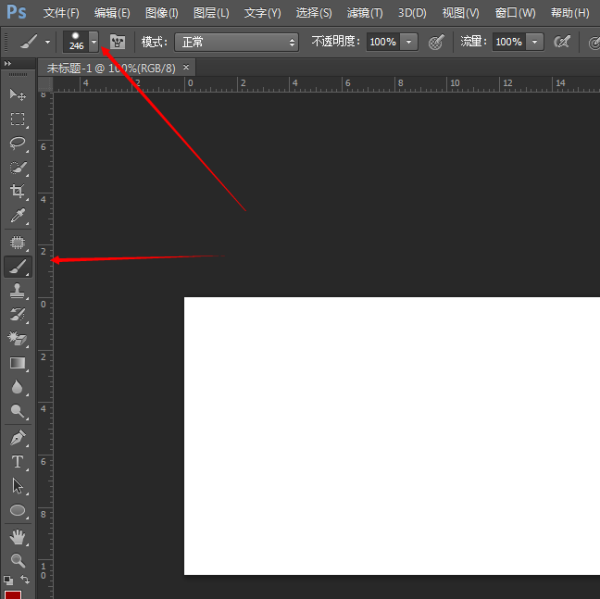Expand the tool preset dropdown arrow

tap(47, 42)
